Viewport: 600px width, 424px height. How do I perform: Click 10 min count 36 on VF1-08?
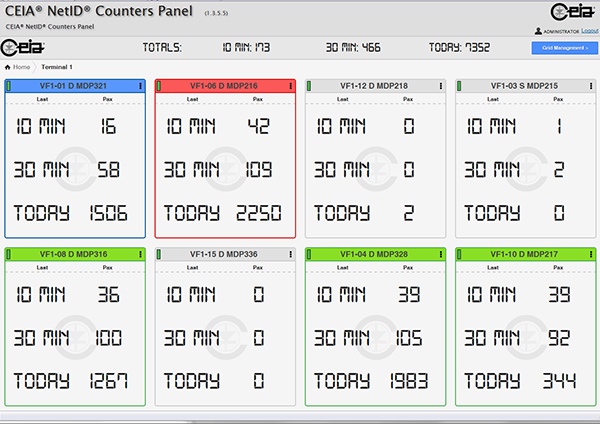coord(108,295)
